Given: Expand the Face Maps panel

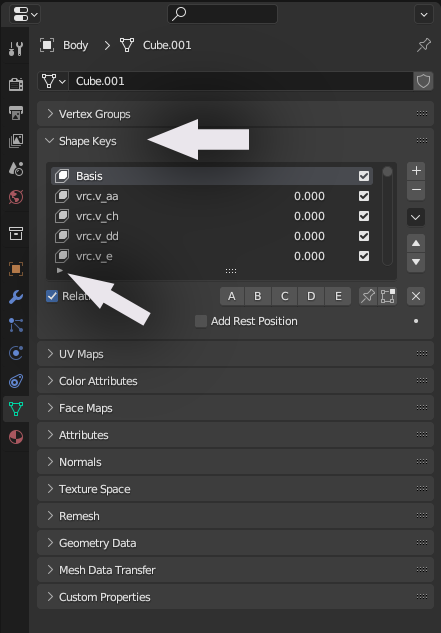Looking at the screenshot, I should (50, 408).
